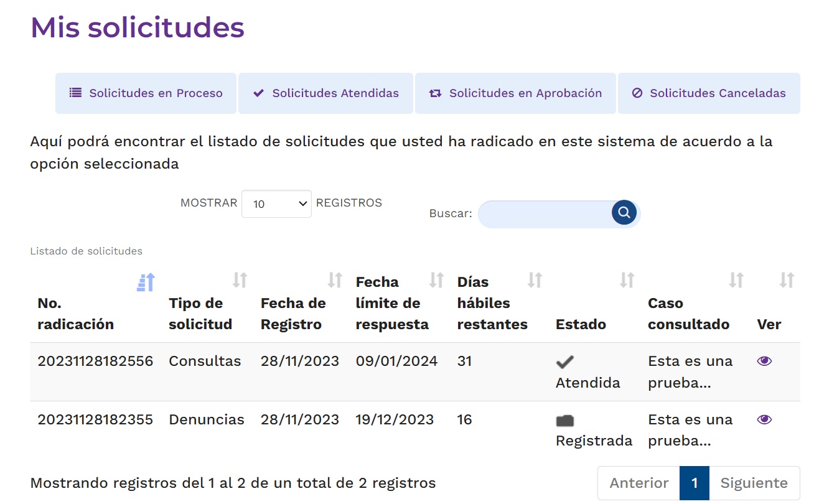Select page 1 in the pagination control
Viewport: 814px width, 504px height.
694,483
